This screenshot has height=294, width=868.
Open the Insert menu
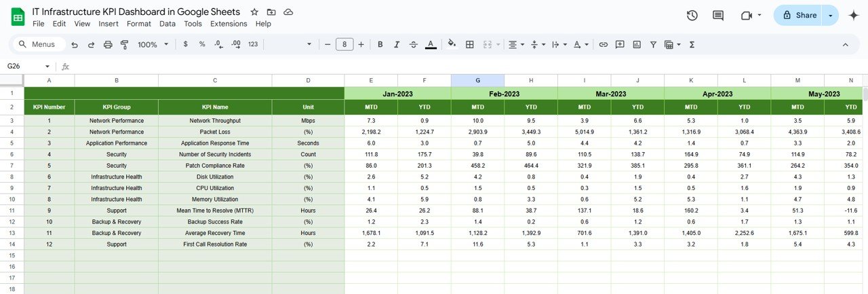point(108,24)
